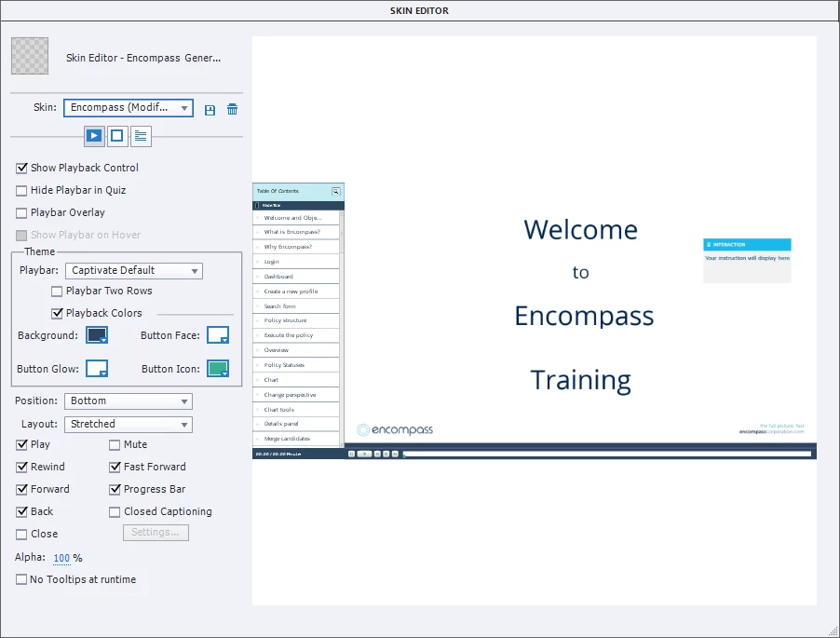Viewport: 840px width, 638px height.
Task: Click the fast forward button in preview playbar
Action: tap(396, 454)
